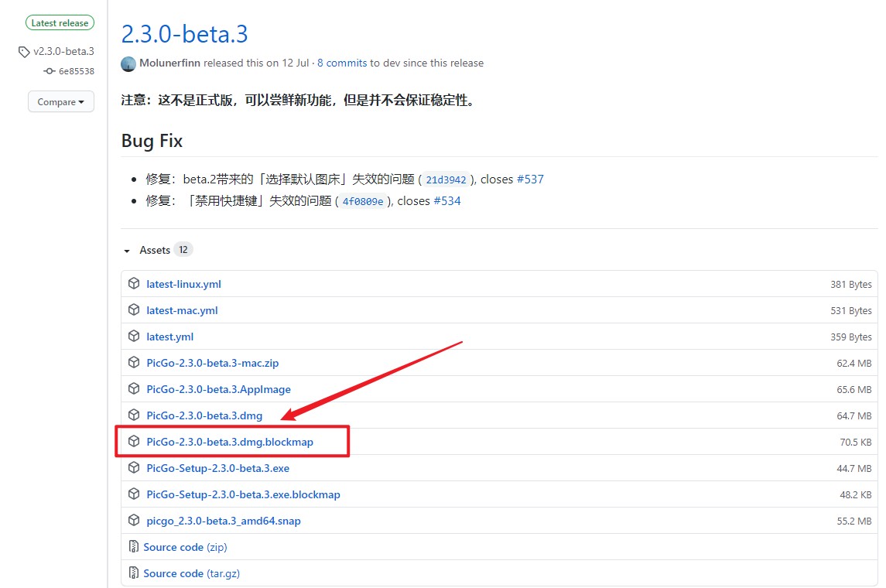Screen dimensions: 886x588
Task: Click package icon beside PicGo-2.3.0-beta.3.AppImage
Action: pos(134,388)
